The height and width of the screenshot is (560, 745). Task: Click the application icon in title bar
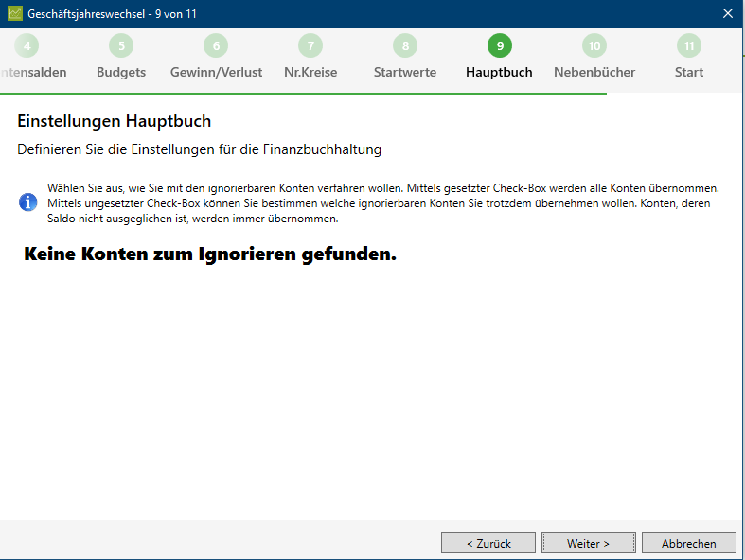15,13
